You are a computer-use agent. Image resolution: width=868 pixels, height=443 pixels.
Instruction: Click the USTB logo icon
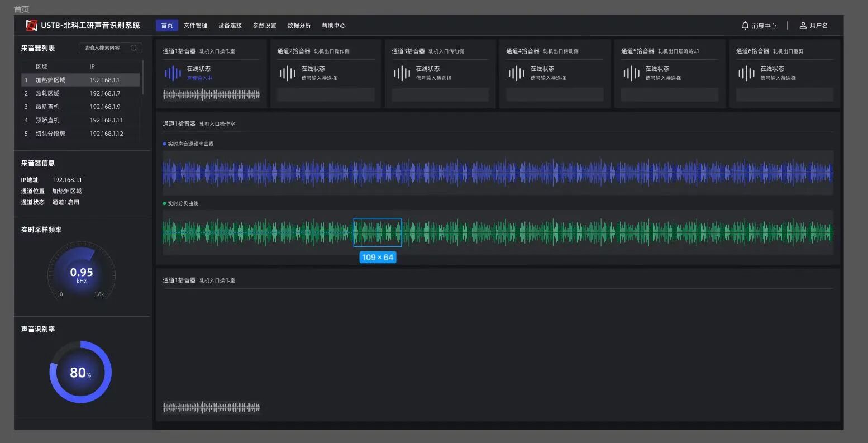tap(31, 25)
